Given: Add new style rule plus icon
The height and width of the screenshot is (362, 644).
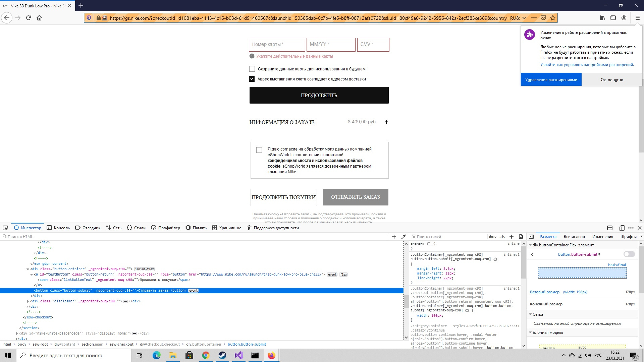Looking at the screenshot, I should [x=512, y=237].
